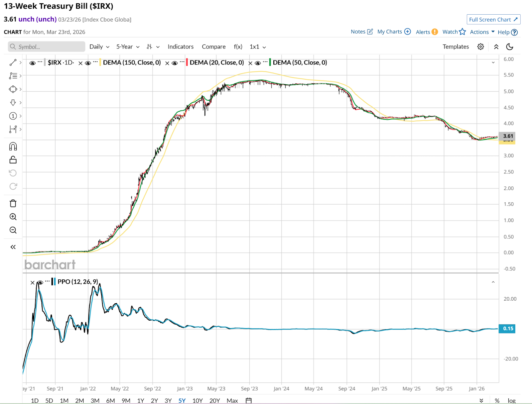This screenshot has width=532, height=404.
Task: Select the 1Y time range
Action: [141, 400]
